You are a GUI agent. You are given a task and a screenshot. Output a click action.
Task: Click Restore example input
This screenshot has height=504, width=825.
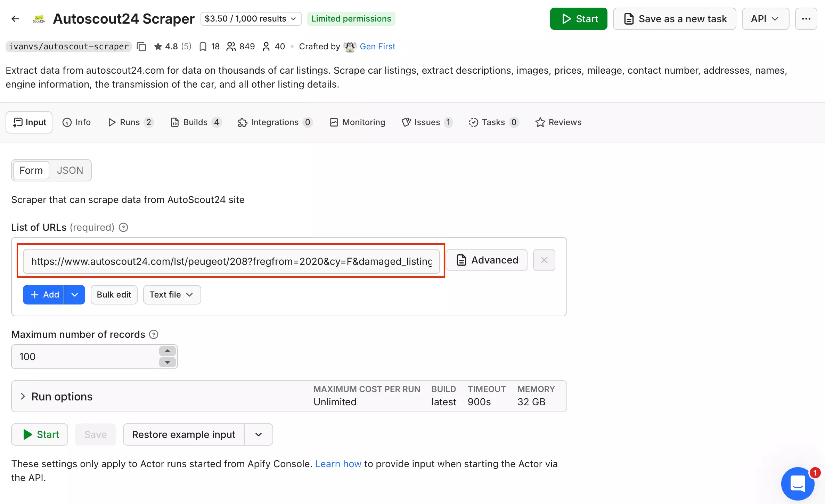(184, 434)
